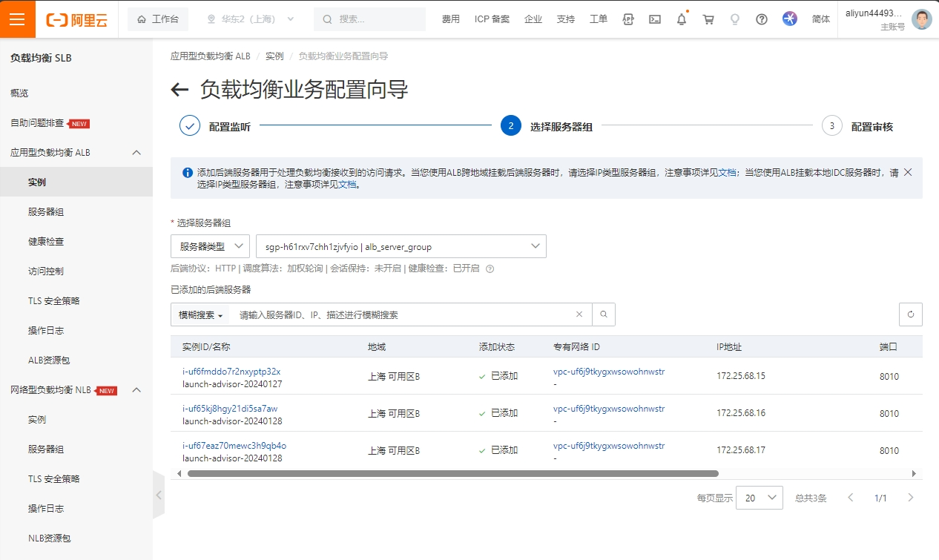Open 访问控制 in the sidebar menu
The image size is (939, 560).
[46, 271]
